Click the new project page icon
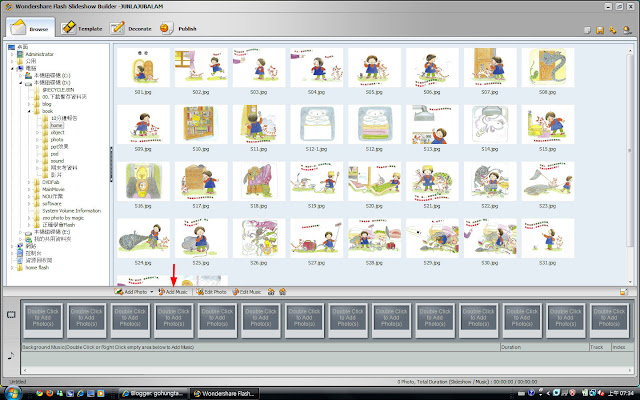Image resolution: width=640 pixels, height=400 pixels. click(587, 30)
